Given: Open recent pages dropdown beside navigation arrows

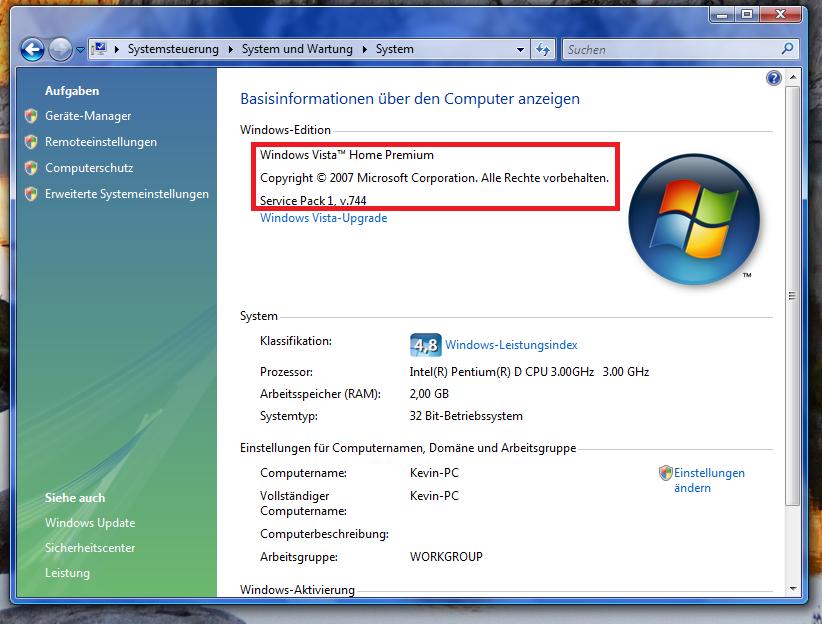Looking at the screenshot, I should (80, 50).
